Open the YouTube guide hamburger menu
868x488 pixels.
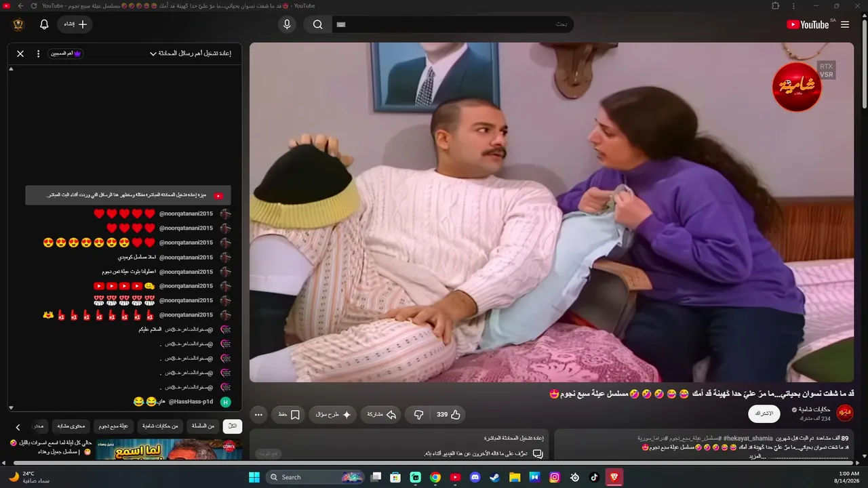[x=845, y=24]
